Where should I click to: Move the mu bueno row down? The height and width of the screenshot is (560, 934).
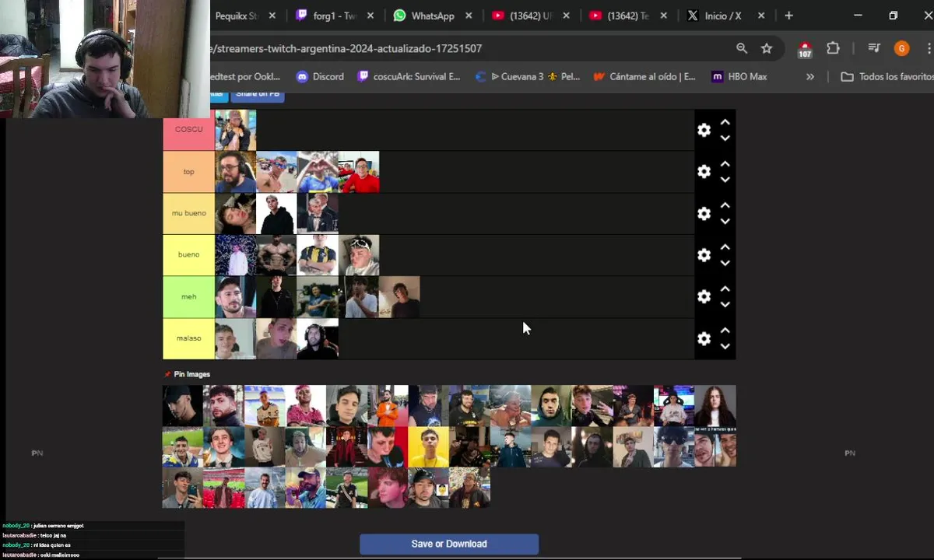coord(725,221)
